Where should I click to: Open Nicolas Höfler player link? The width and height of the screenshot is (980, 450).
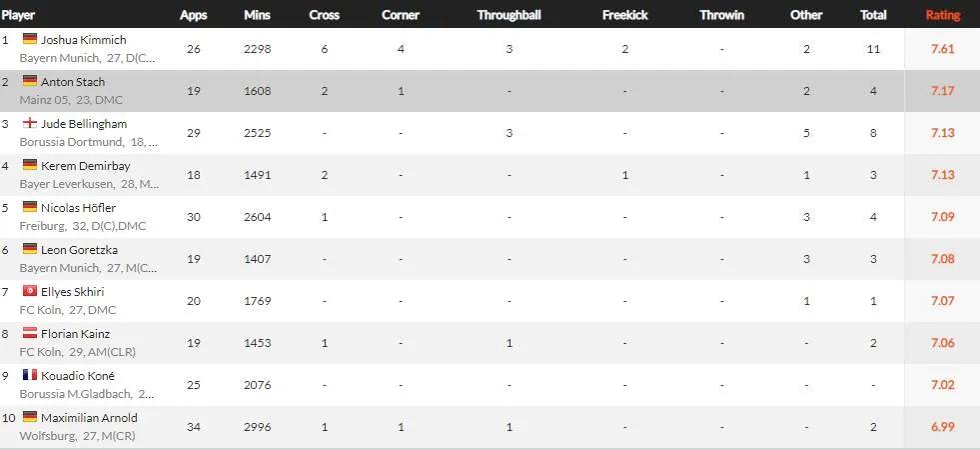coord(80,208)
